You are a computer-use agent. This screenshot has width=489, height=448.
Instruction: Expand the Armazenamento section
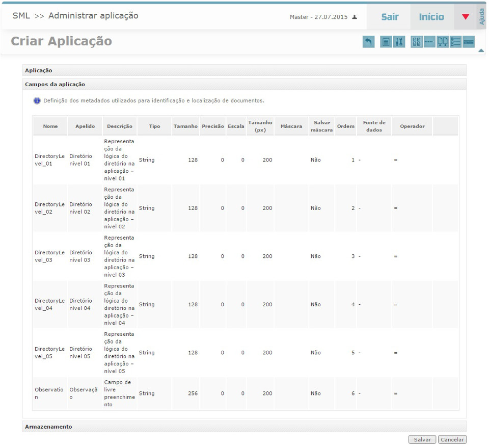point(48,427)
